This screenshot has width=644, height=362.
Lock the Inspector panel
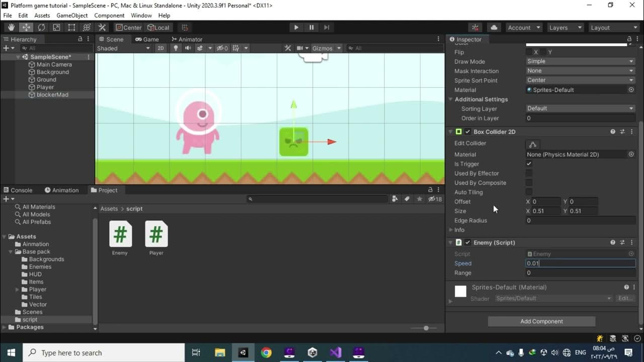pyautogui.click(x=629, y=39)
